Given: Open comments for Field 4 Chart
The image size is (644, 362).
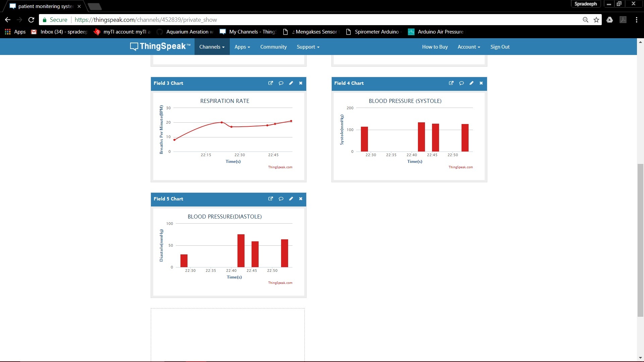Looking at the screenshot, I should [x=462, y=83].
